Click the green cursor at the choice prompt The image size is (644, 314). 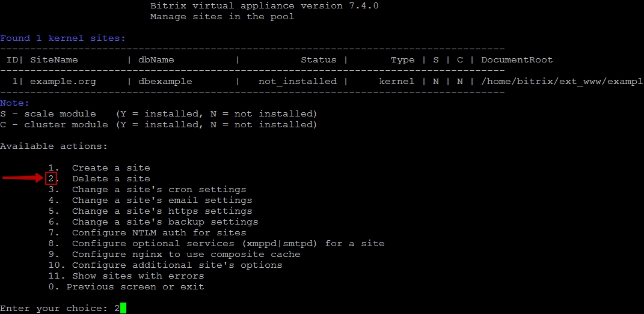pos(123,308)
